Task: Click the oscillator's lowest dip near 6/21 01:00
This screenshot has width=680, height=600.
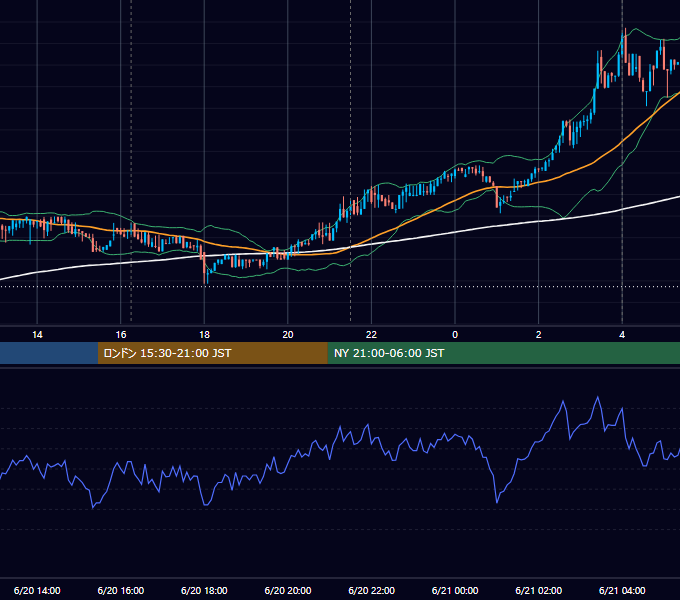Action: (497, 502)
